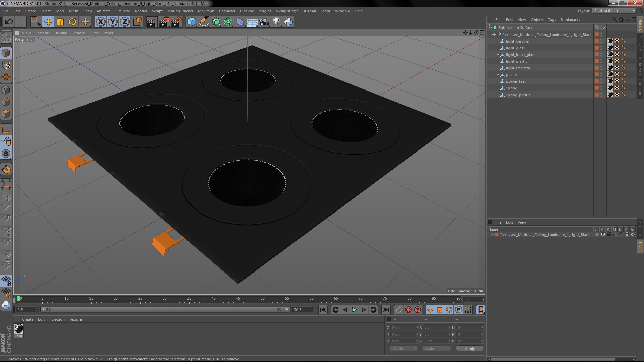Screen dimensions: 644x362
Task: Add a Subdivision Surface generator
Action: point(216,22)
